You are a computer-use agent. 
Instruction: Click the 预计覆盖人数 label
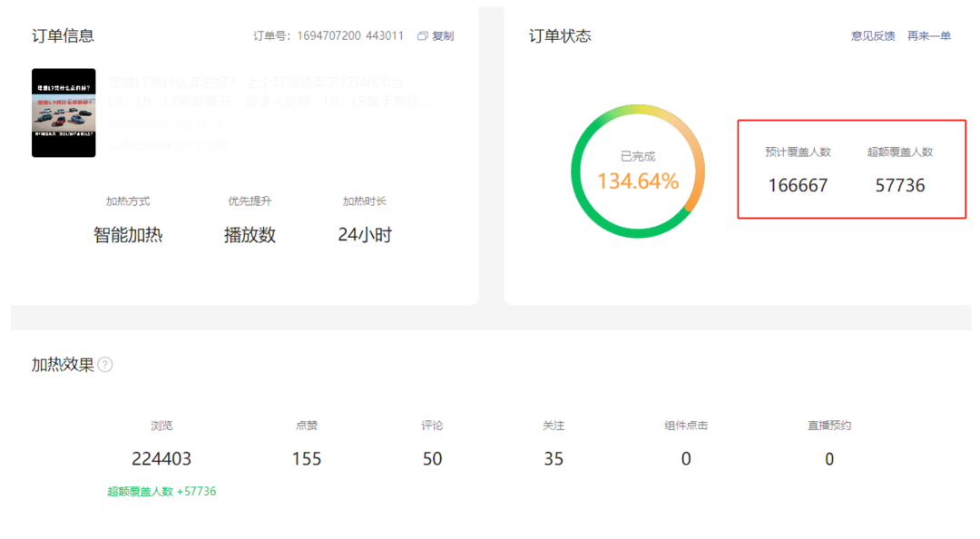pos(799,152)
